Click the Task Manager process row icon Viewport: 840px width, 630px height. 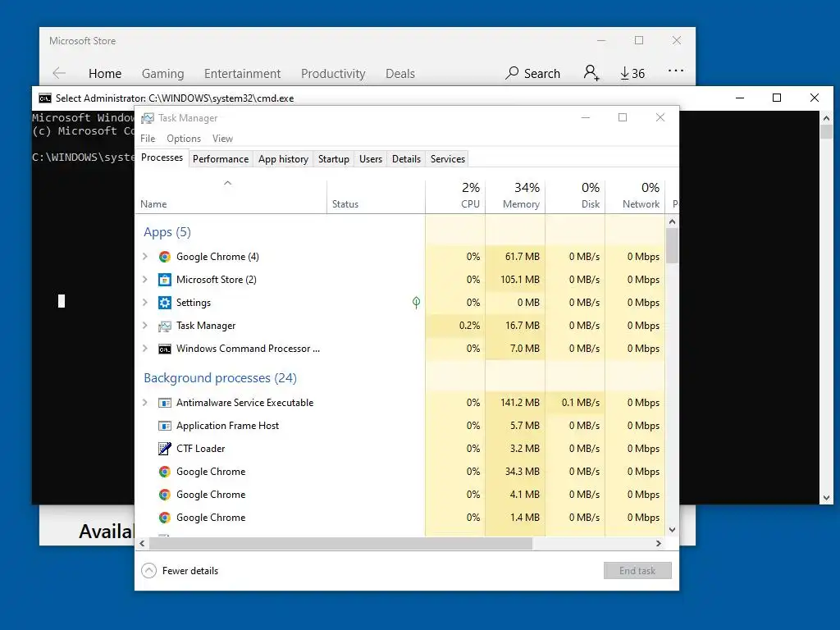click(x=164, y=326)
